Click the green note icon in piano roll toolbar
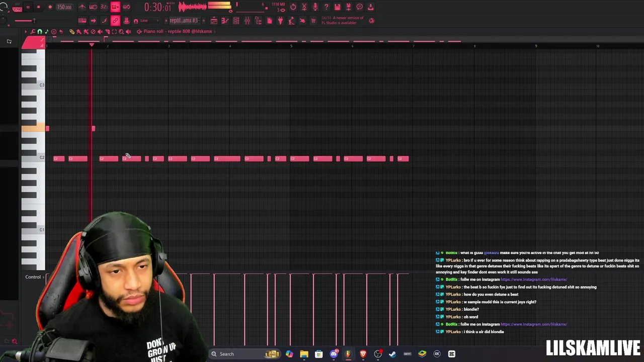Screen dimensions: 644x362 coord(47,32)
